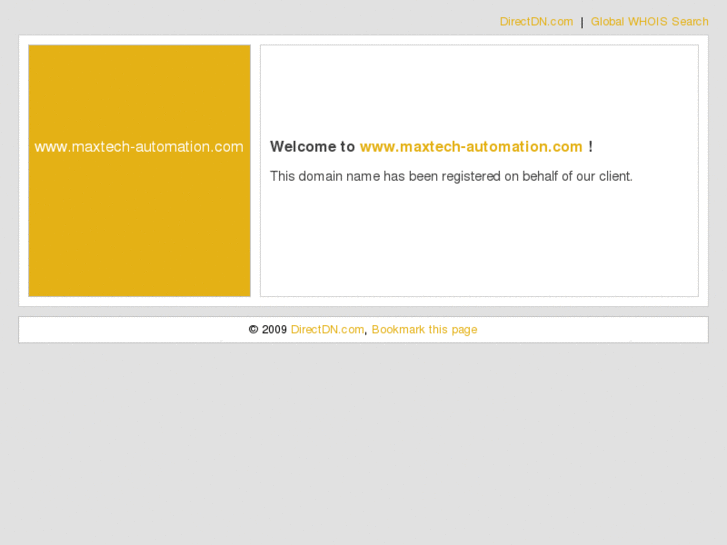Click the empty gray background below the footer
727x545 pixels.
(364, 441)
